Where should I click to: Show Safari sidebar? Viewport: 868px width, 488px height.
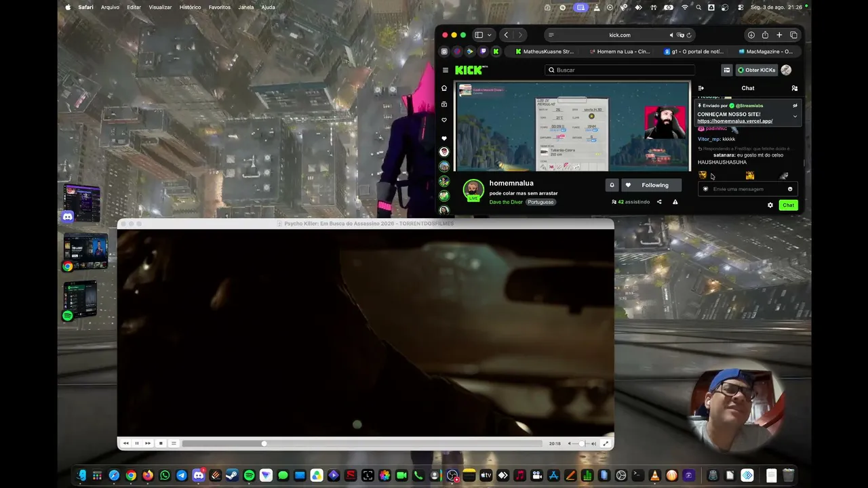coord(479,35)
